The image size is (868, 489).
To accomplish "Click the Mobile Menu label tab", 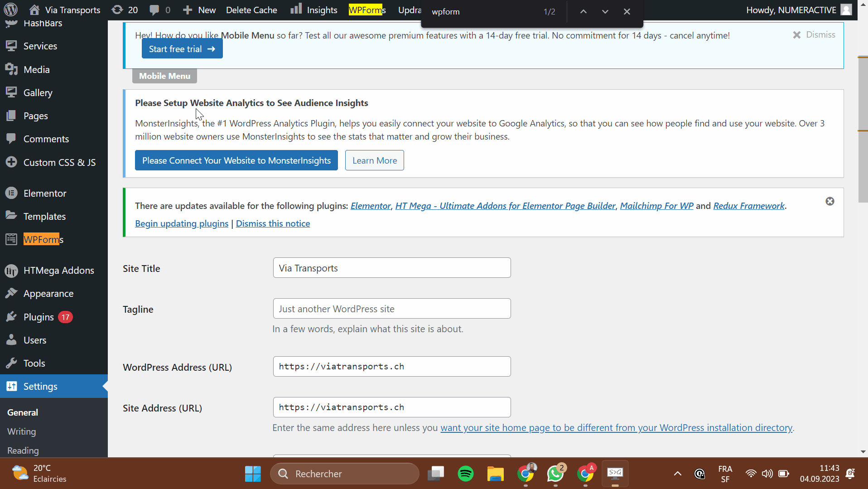I will click(x=164, y=76).
